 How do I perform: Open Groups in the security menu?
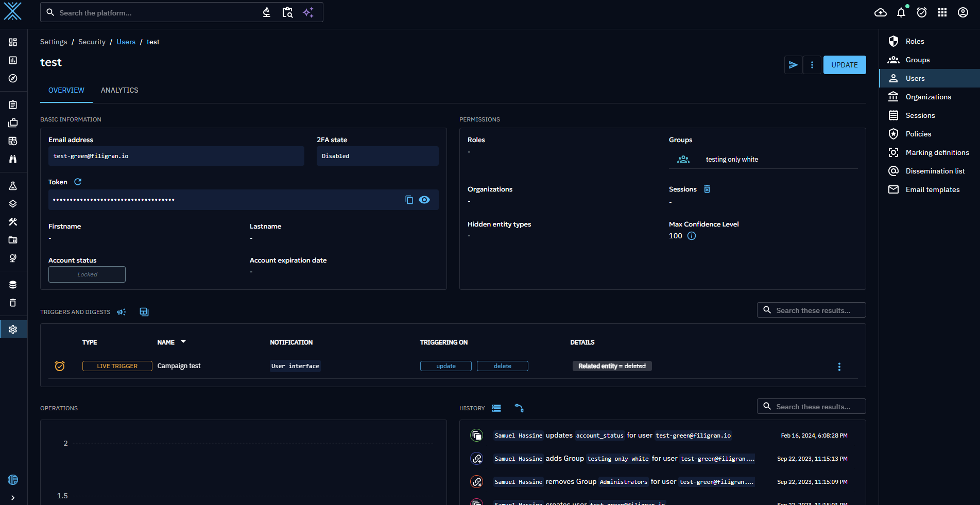click(x=917, y=60)
